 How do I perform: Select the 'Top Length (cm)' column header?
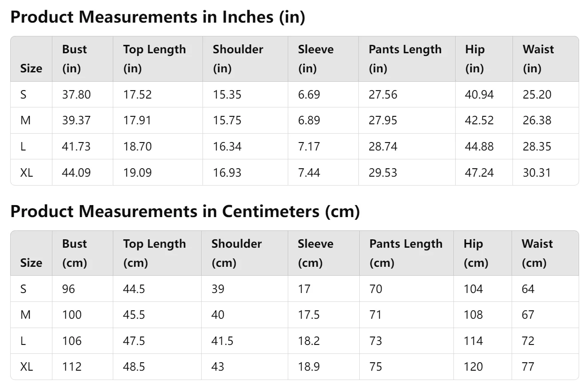pos(155,253)
